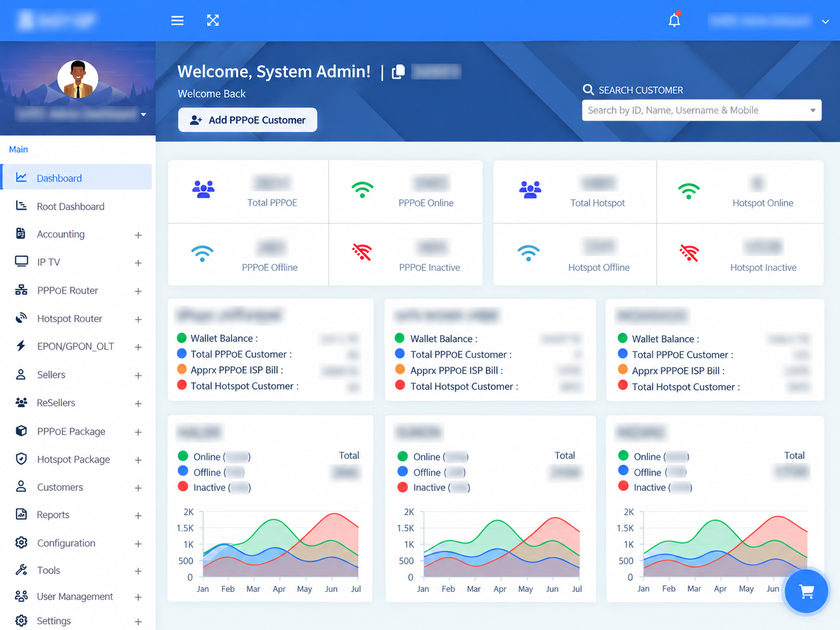The height and width of the screenshot is (630, 840).
Task: Open notifications bell icon
Action: coord(674,20)
